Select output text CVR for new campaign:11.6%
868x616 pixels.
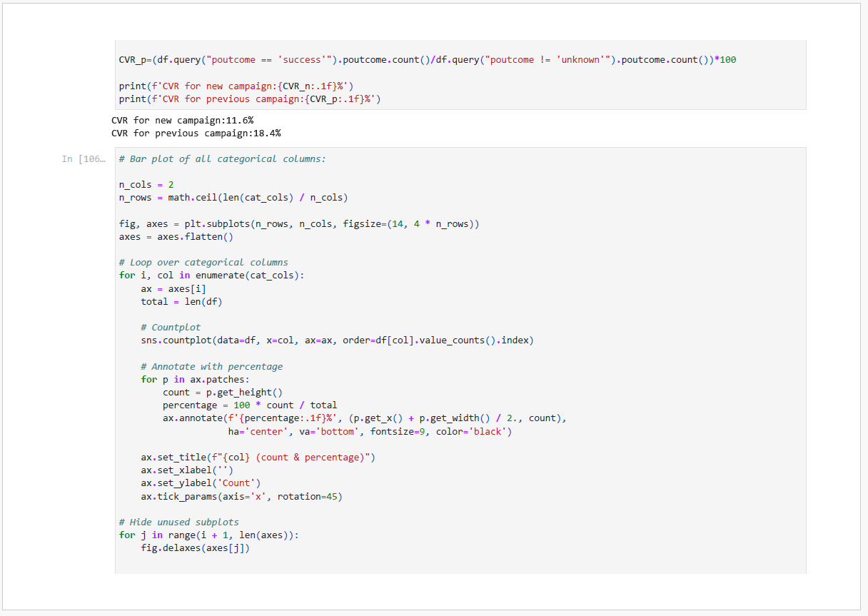[182, 120]
